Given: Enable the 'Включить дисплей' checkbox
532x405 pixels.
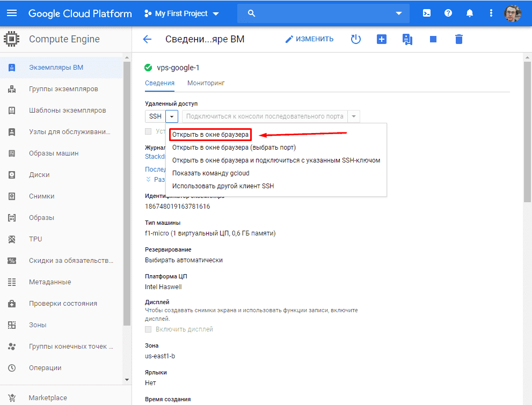Looking at the screenshot, I should 149,329.
